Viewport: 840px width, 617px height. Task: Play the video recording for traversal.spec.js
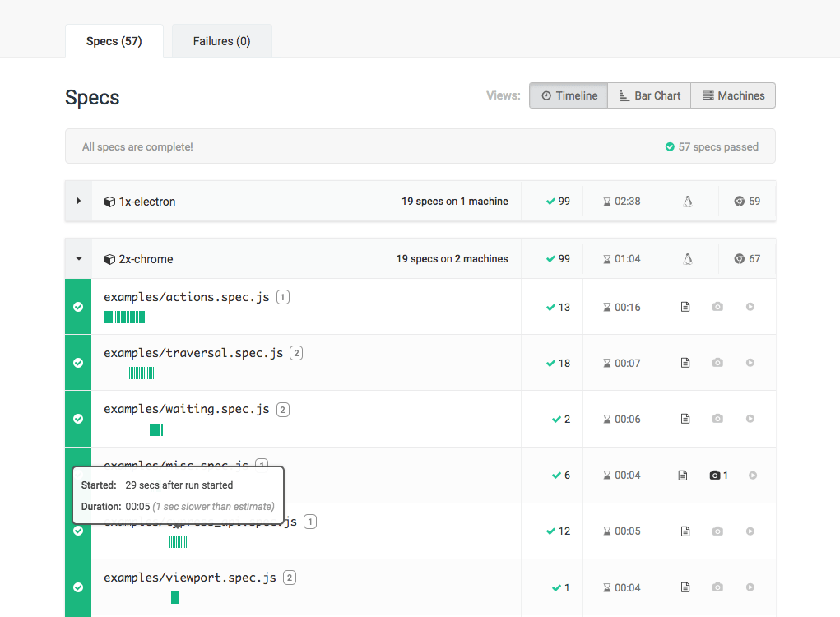click(750, 362)
